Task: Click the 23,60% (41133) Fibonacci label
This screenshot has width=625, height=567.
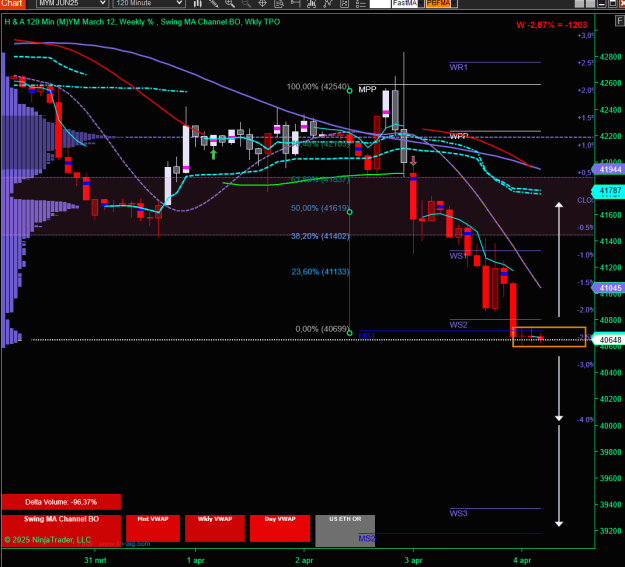Action: [320, 272]
